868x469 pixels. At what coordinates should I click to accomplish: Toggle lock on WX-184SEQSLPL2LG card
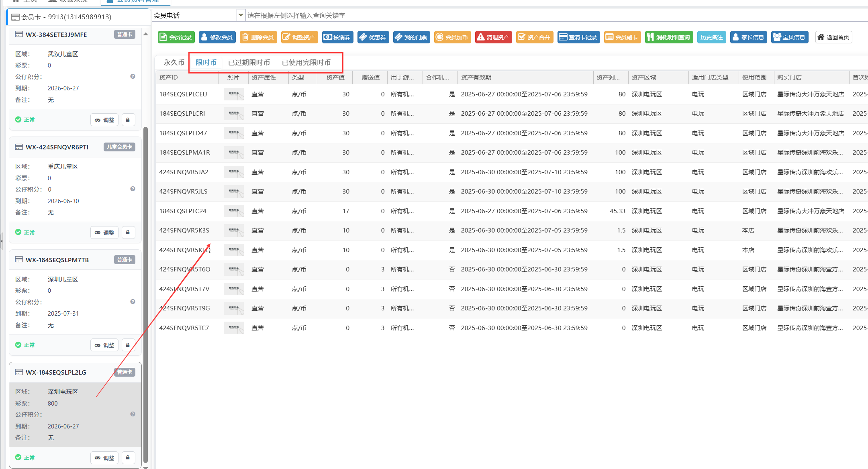point(128,458)
